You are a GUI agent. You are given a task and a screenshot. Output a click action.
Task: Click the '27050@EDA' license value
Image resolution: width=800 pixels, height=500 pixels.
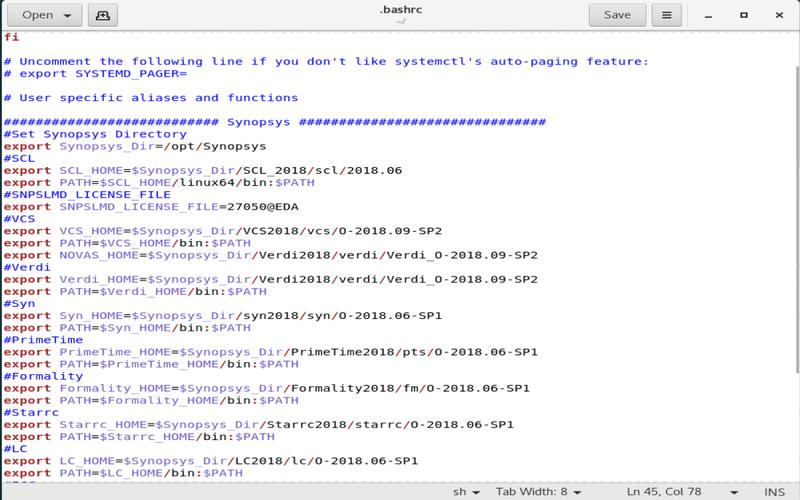point(263,207)
